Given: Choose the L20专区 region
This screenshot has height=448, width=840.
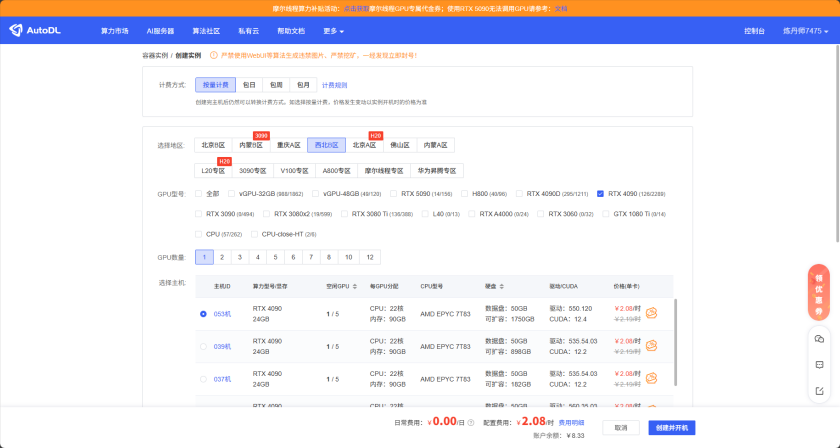Looking at the screenshot, I should [213, 171].
